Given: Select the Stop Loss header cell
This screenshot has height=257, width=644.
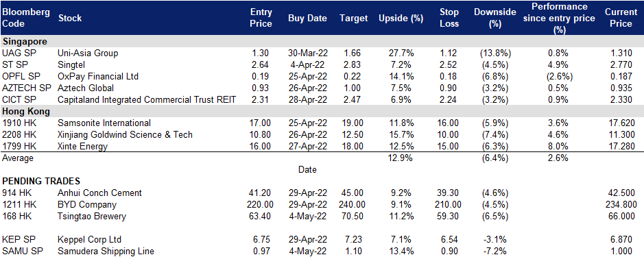Looking at the screenshot, I should (x=449, y=18).
